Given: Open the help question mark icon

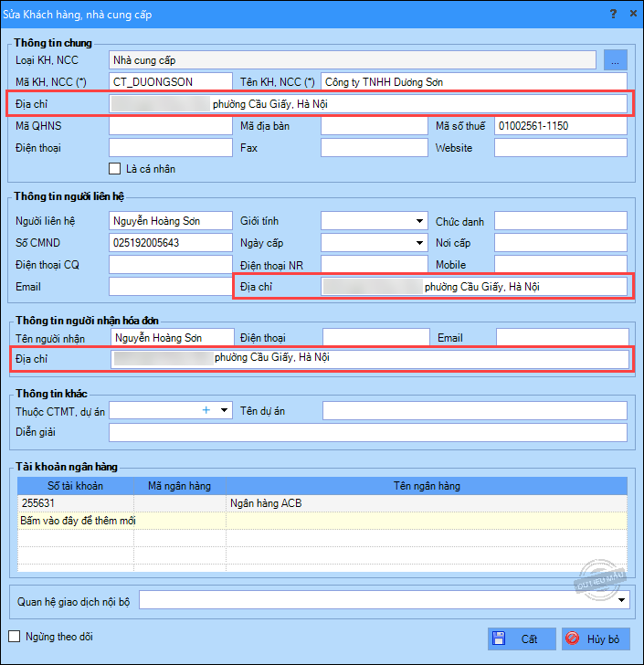Looking at the screenshot, I should tap(613, 14).
